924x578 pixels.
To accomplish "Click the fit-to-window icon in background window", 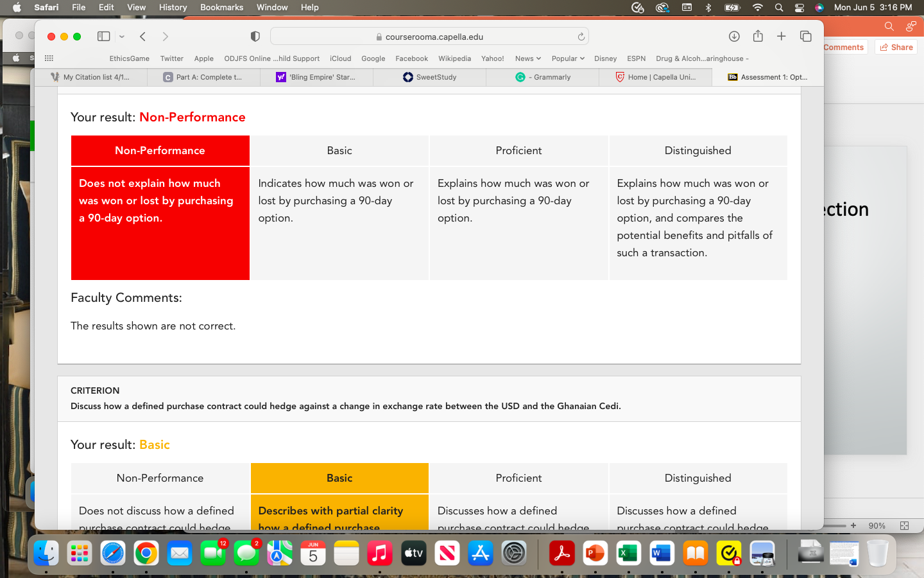I will click(904, 525).
